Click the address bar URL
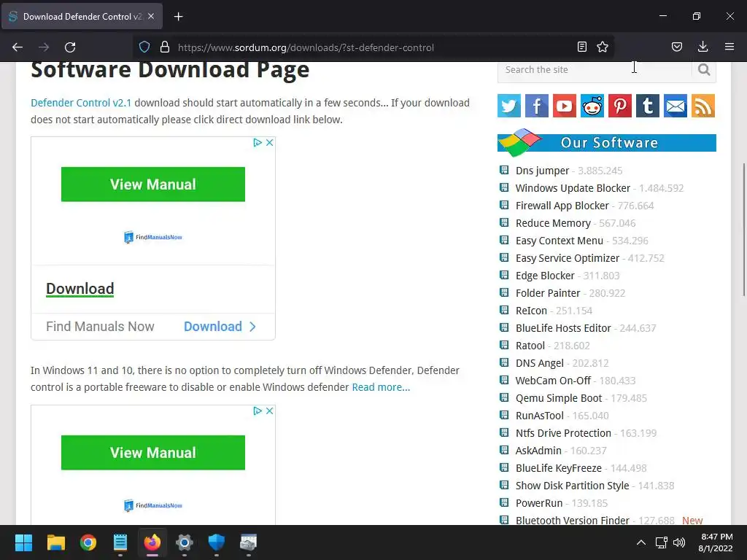 pos(306,47)
